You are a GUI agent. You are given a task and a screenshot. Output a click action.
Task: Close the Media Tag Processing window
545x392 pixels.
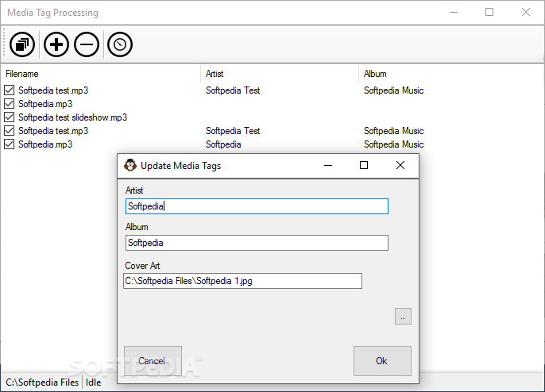click(x=526, y=12)
